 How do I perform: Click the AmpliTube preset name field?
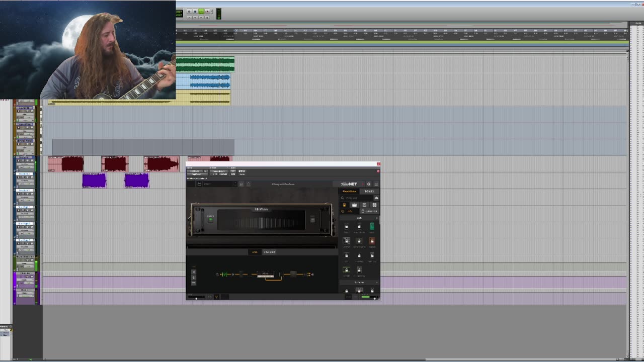click(x=217, y=184)
